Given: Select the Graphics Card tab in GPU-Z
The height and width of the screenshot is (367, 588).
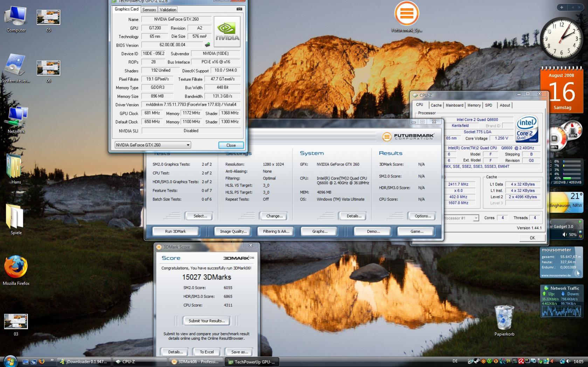Looking at the screenshot, I should 126,9.
